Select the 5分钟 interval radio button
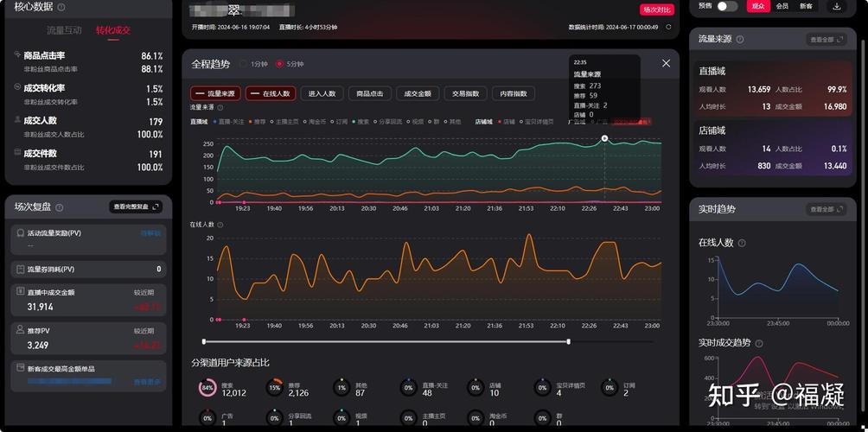The width and height of the screenshot is (868, 432). 279,64
